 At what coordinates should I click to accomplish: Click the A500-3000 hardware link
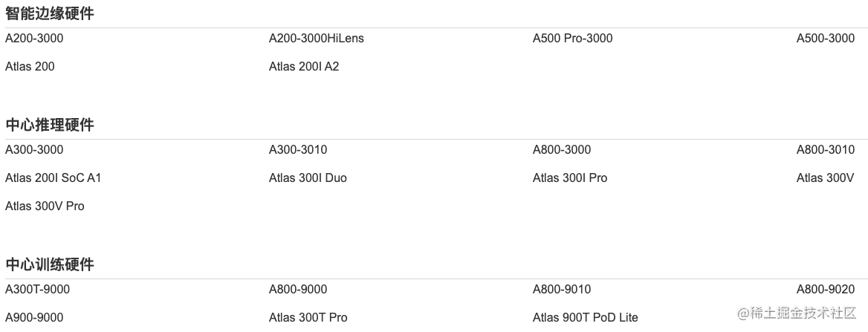[825, 39]
